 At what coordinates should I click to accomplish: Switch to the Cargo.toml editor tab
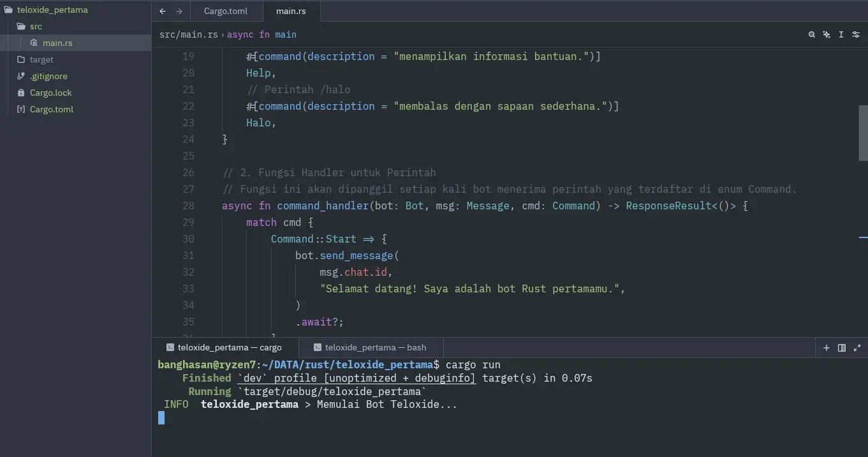pyautogui.click(x=226, y=11)
